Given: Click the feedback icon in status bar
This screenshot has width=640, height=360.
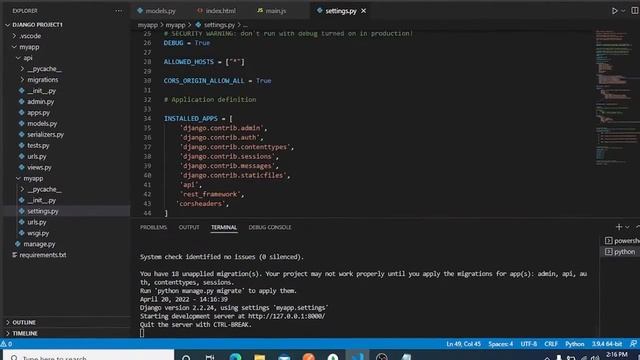Looking at the screenshot, I should 633,344.
